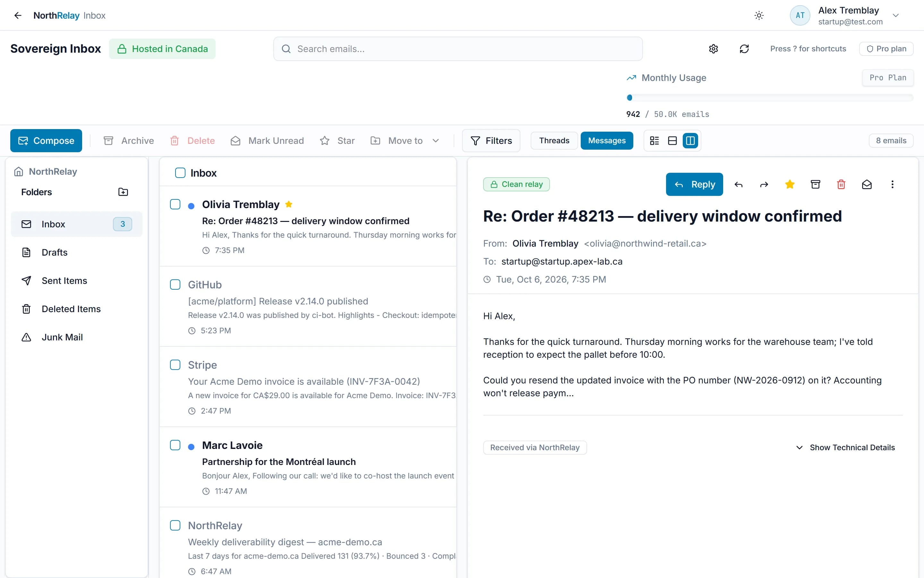Screen dimensions: 924x578
Task: Check the select-all Inbox checkbox
Action: coord(180,173)
